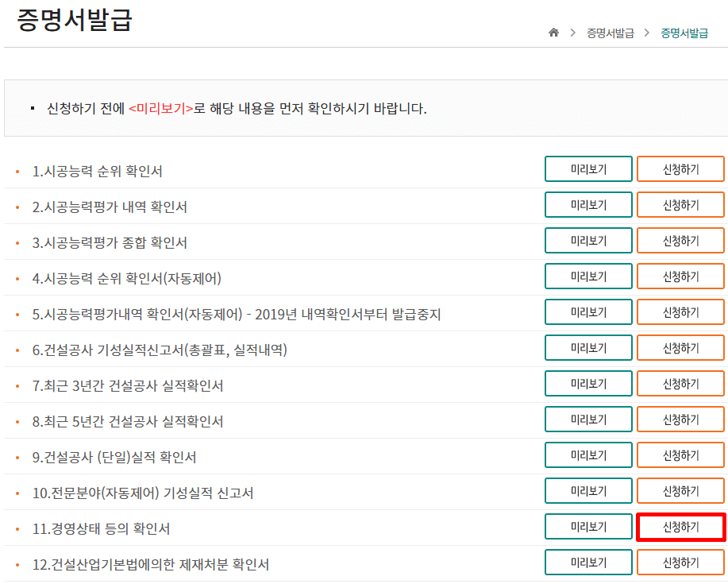
Task: Click the red <미리보기> notice text
Action: coord(160,109)
